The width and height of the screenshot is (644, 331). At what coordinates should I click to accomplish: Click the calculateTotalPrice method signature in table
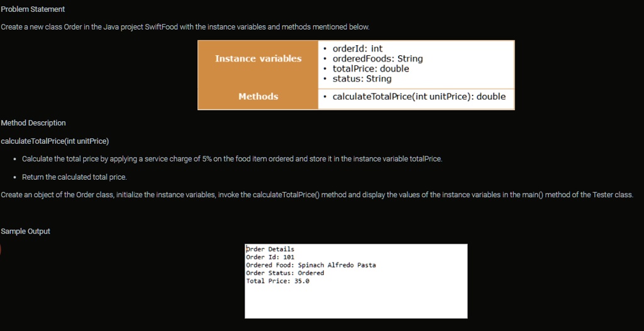coord(418,97)
